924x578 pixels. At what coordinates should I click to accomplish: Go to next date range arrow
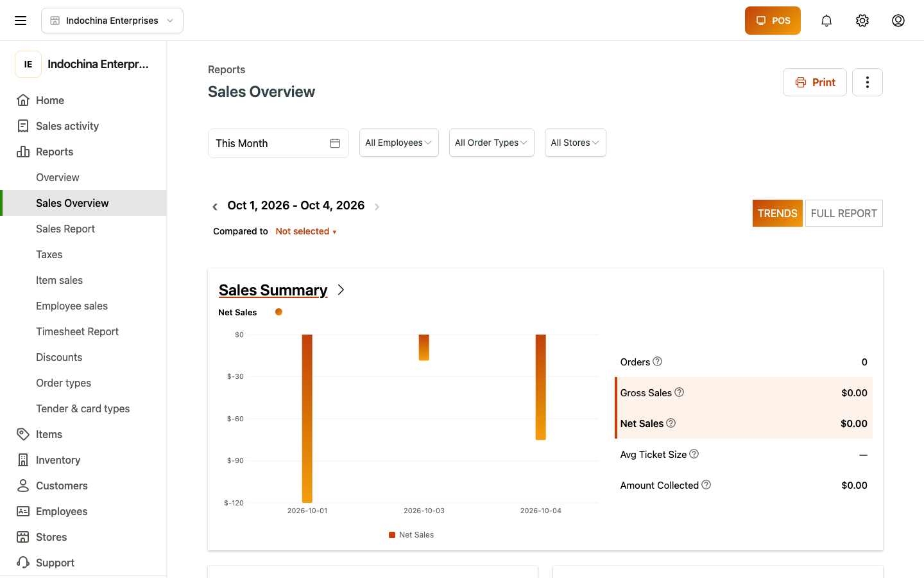[377, 206]
